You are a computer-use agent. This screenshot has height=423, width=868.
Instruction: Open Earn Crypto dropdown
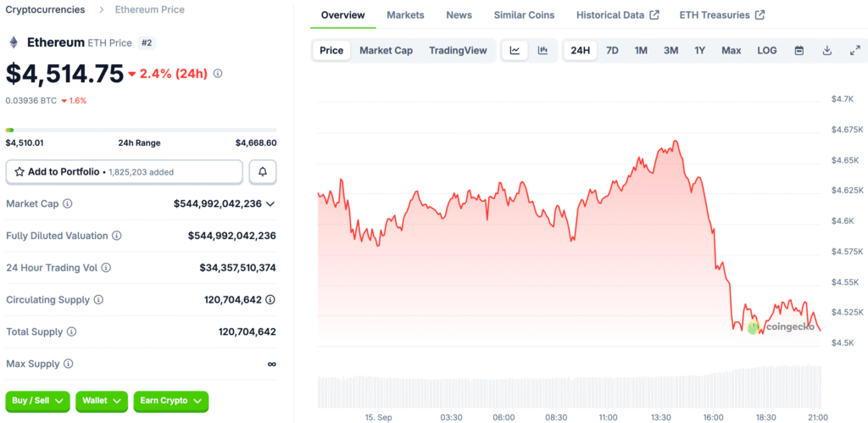tap(171, 401)
